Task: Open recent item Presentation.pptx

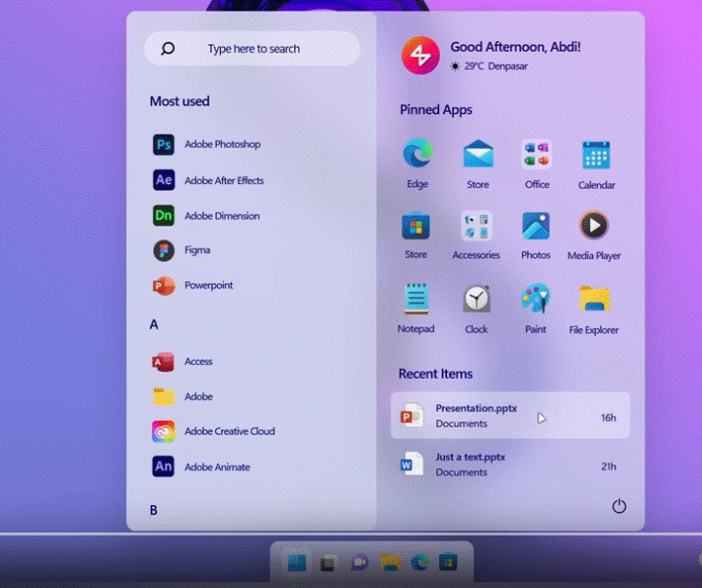Action: click(x=510, y=416)
